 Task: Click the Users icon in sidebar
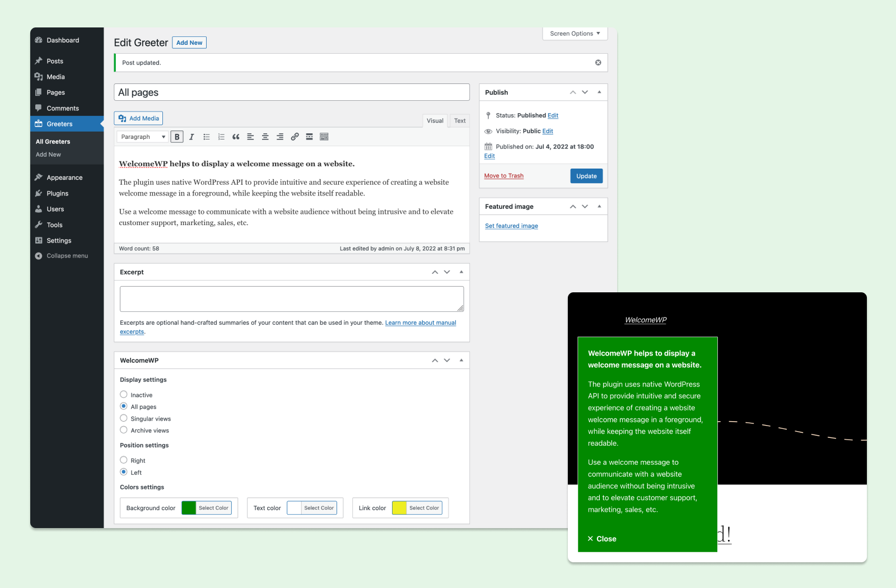pyautogui.click(x=39, y=209)
